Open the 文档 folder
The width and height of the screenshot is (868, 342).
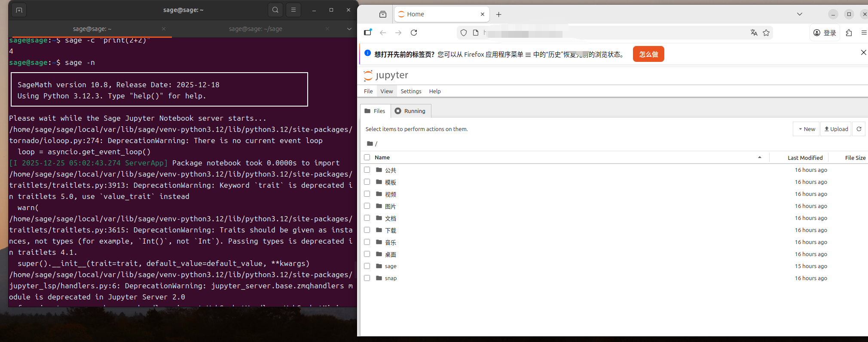390,218
